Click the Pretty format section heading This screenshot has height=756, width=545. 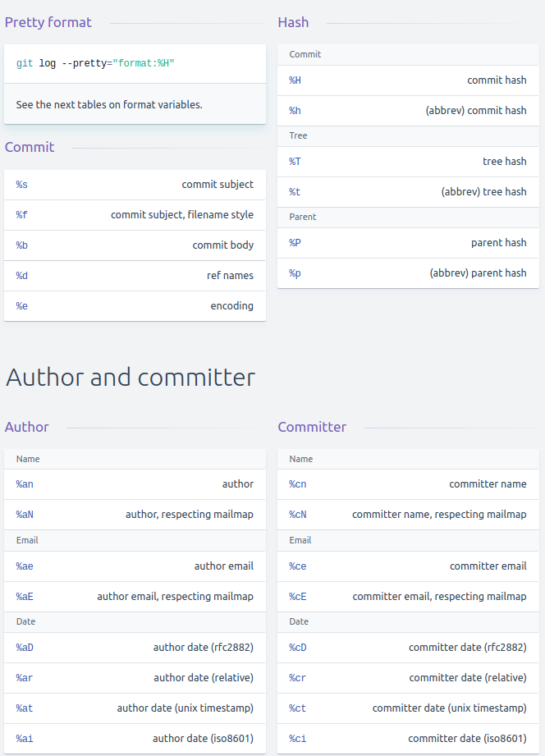pyautogui.click(x=48, y=22)
